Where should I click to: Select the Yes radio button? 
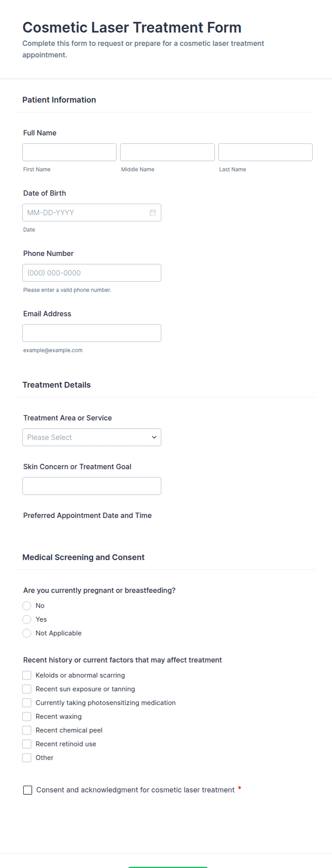(x=27, y=619)
